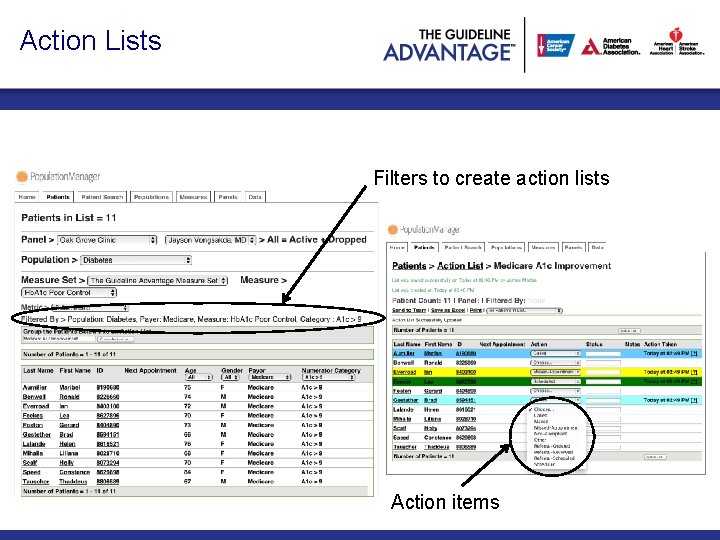Screen dimensions: 720x540
Task: Click the PopulationManager logo icon on right screenshot
Action: pyautogui.click(x=393, y=229)
